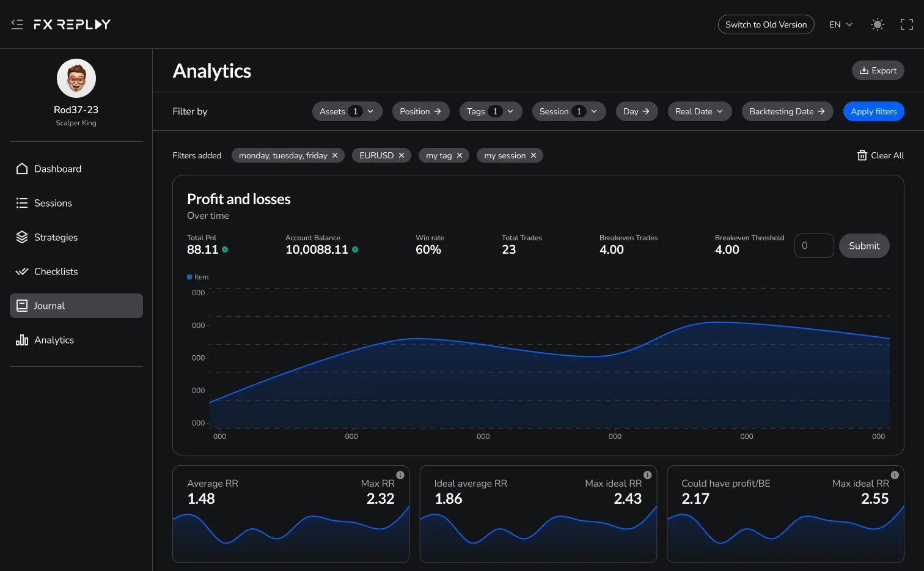Click the Win rate 60% value
Viewport: 924px width, 571px height.
(x=428, y=249)
